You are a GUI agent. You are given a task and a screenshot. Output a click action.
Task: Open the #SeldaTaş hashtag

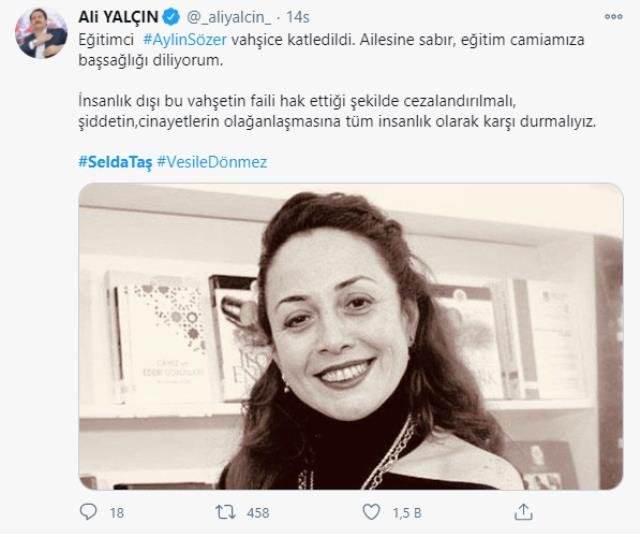(x=114, y=163)
